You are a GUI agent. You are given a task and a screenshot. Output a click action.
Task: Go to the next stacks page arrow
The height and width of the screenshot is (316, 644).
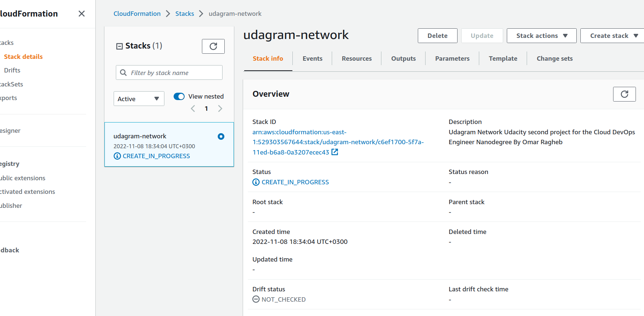tap(220, 109)
